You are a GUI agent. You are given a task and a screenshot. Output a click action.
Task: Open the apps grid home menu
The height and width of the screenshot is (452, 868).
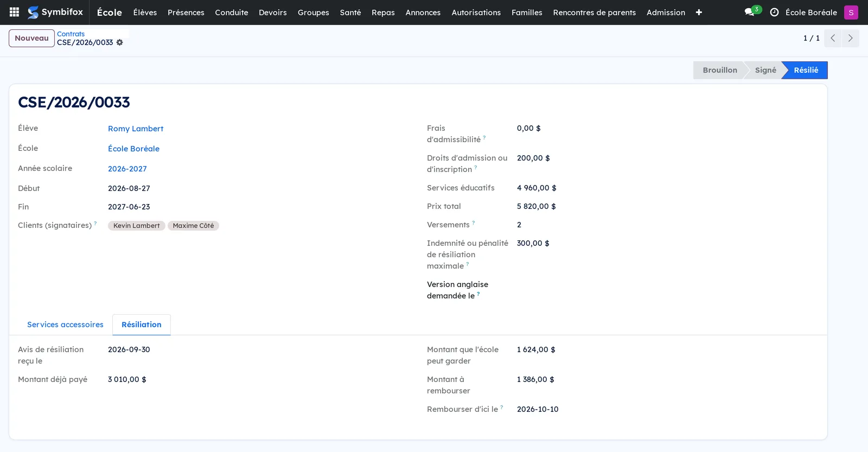tap(15, 12)
